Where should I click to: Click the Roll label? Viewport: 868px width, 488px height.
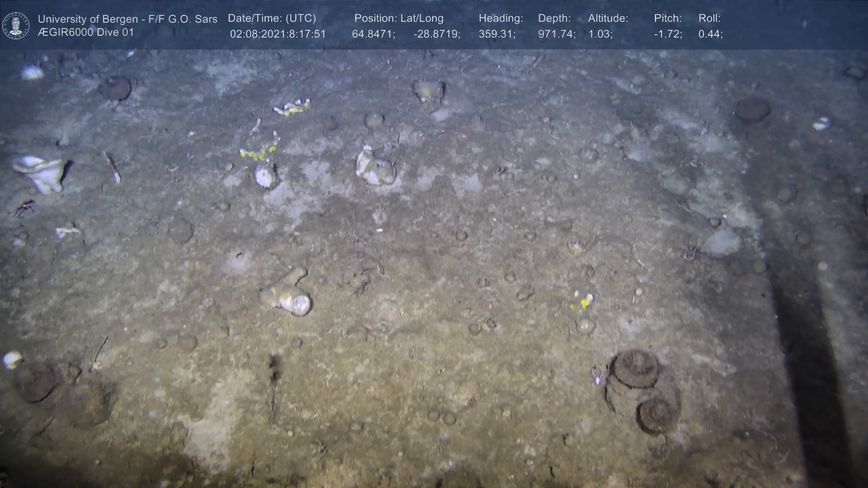(709, 19)
